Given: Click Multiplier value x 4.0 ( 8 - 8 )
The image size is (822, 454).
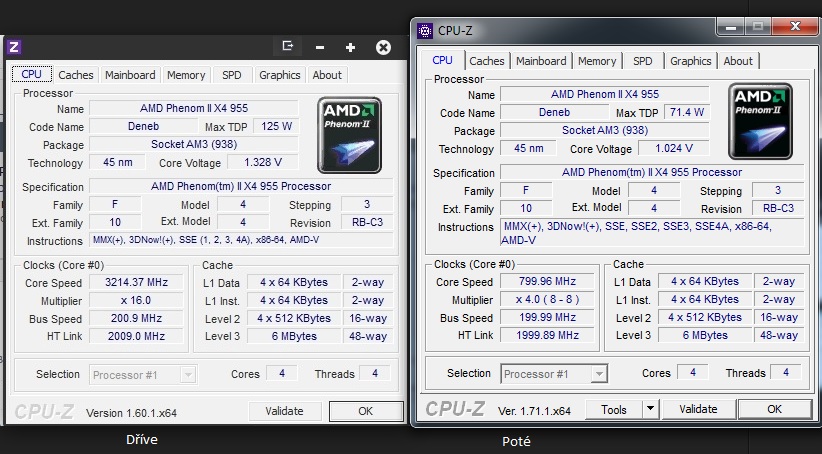Looking at the screenshot, I should (547, 299).
